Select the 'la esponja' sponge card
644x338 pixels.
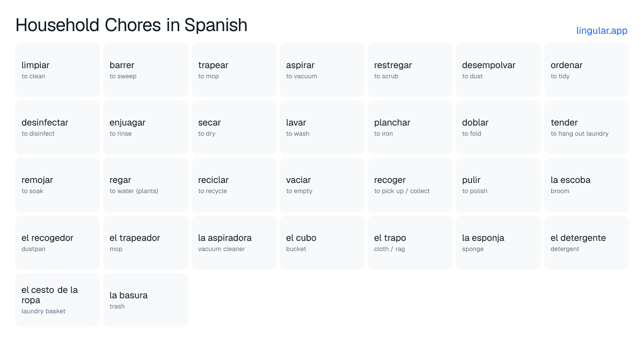coord(498,243)
